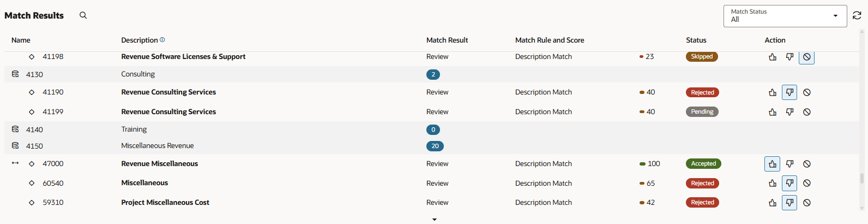
Task: Refresh the match results list
Action: [x=857, y=16]
